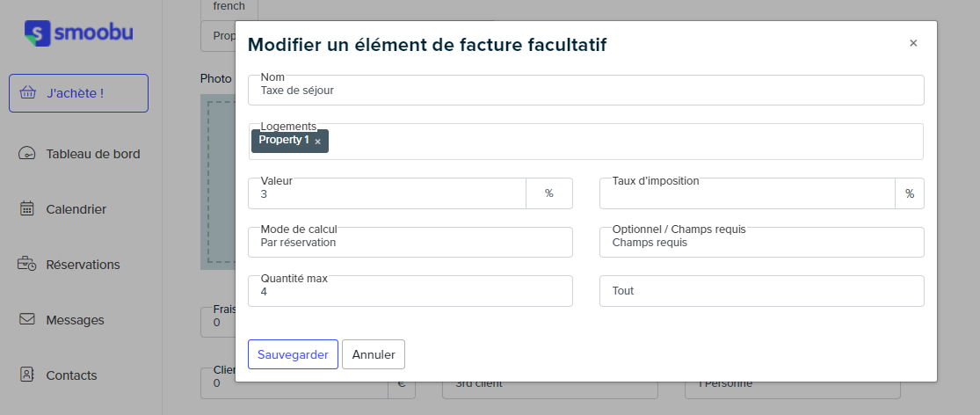Open the Valeur % unit selector
Image resolution: width=980 pixels, height=415 pixels.
pyautogui.click(x=549, y=193)
